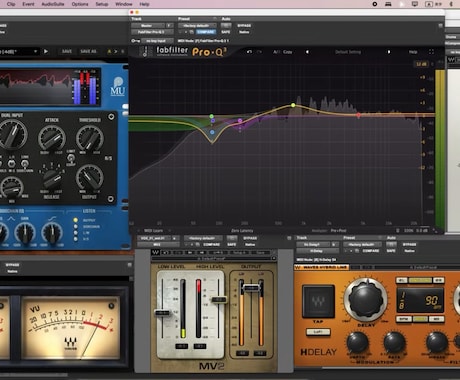Toggle Pro-Q 3 full screen mode
460x380 pixels.
(431, 52)
